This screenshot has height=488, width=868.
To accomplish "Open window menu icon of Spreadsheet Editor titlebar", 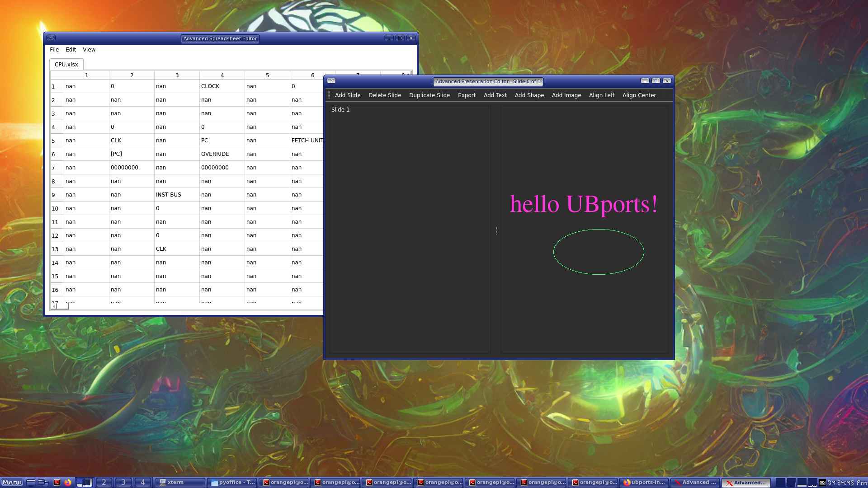I will pyautogui.click(x=51, y=38).
